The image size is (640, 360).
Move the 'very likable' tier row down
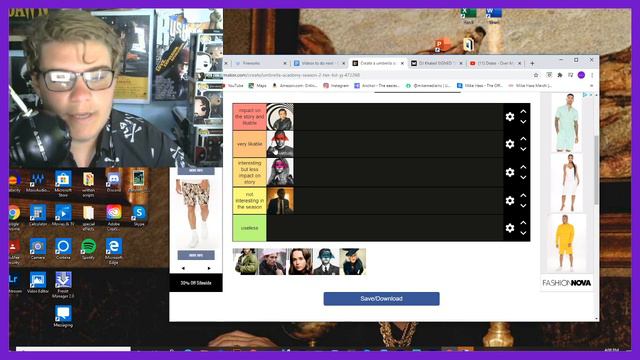coord(523,149)
